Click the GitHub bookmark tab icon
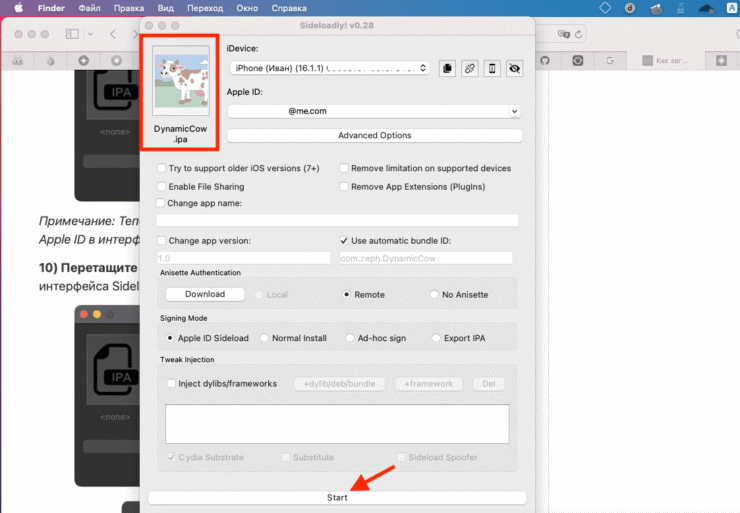The image size is (740, 513). (545, 60)
